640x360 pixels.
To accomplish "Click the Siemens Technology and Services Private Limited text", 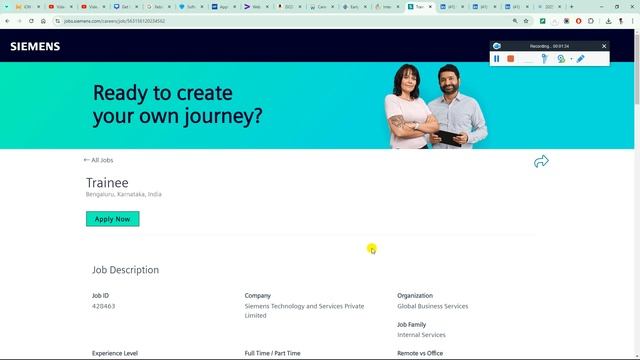I will (x=304, y=311).
